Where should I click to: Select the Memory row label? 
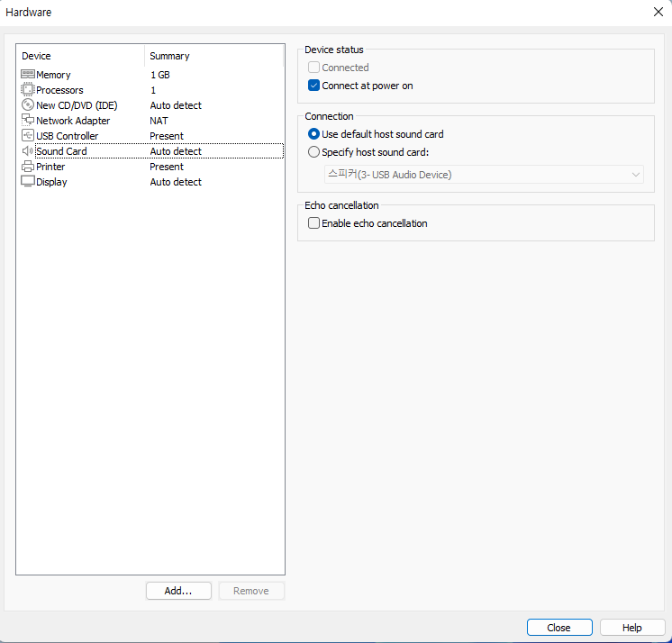(53, 75)
